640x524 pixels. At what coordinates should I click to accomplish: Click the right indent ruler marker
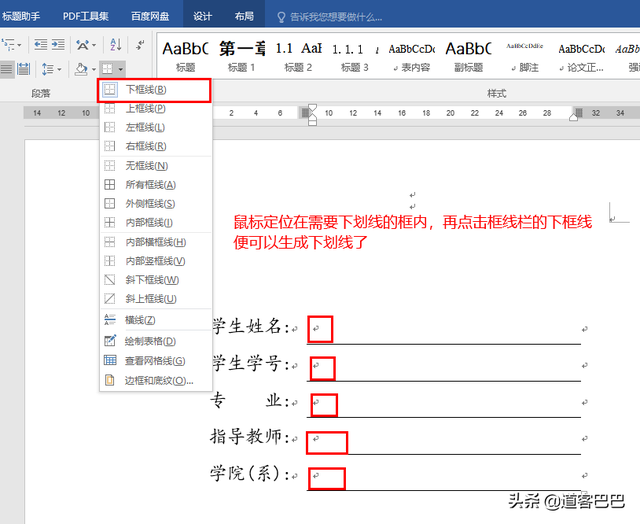point(573,118)
